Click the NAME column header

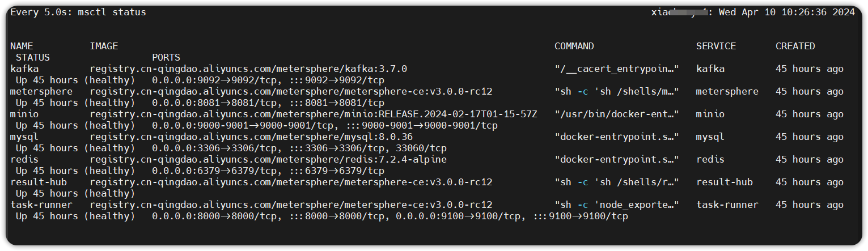click(x=22, y=46)
